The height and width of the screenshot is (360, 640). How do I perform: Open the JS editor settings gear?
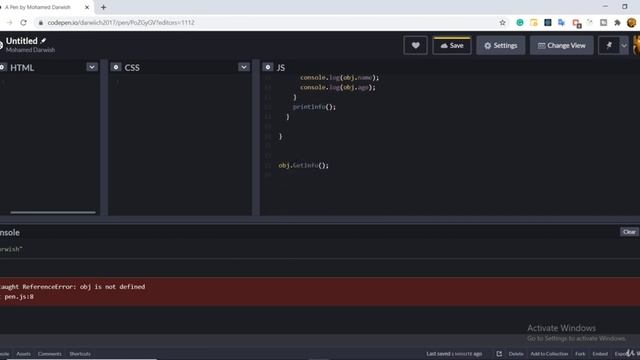(268, 67)
